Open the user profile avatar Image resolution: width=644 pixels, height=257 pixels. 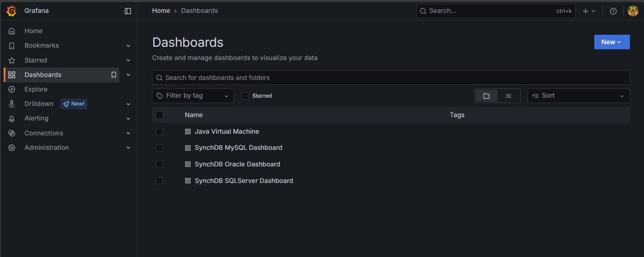click(x=632, y=11)
